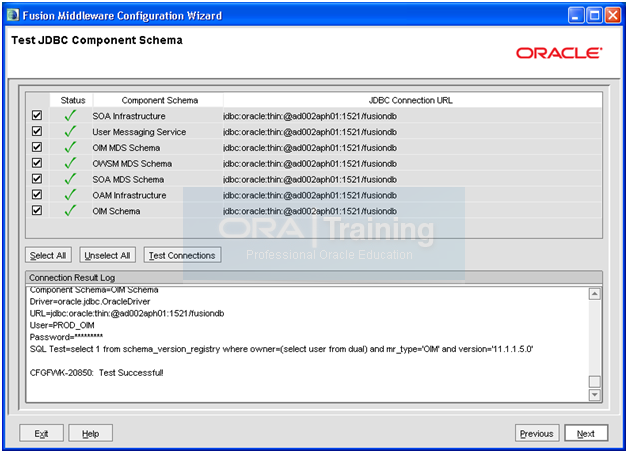Run Test Connections

182,255
